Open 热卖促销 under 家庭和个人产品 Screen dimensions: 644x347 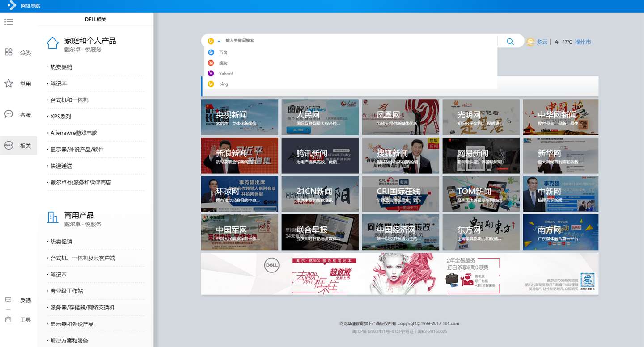click(x=61, y=67)
